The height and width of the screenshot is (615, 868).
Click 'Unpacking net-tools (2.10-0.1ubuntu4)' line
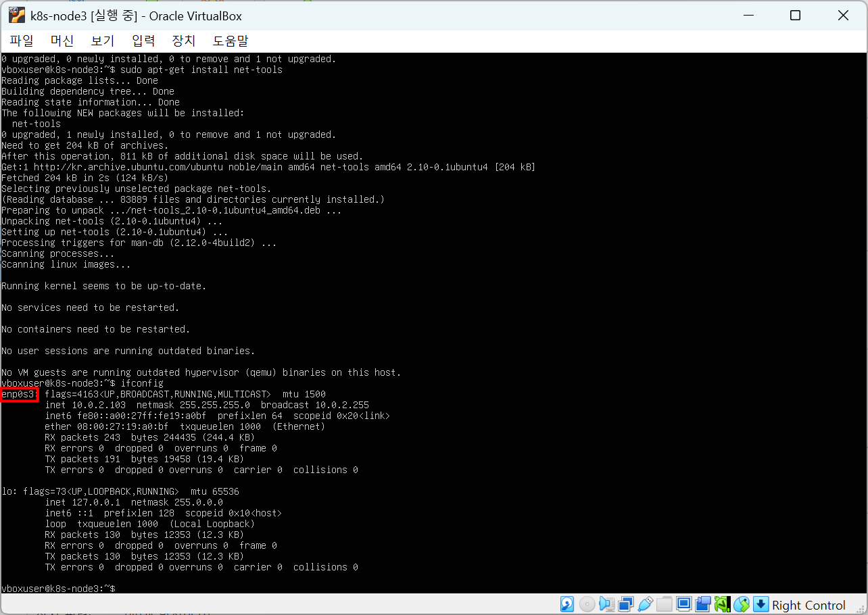(112, 221)
